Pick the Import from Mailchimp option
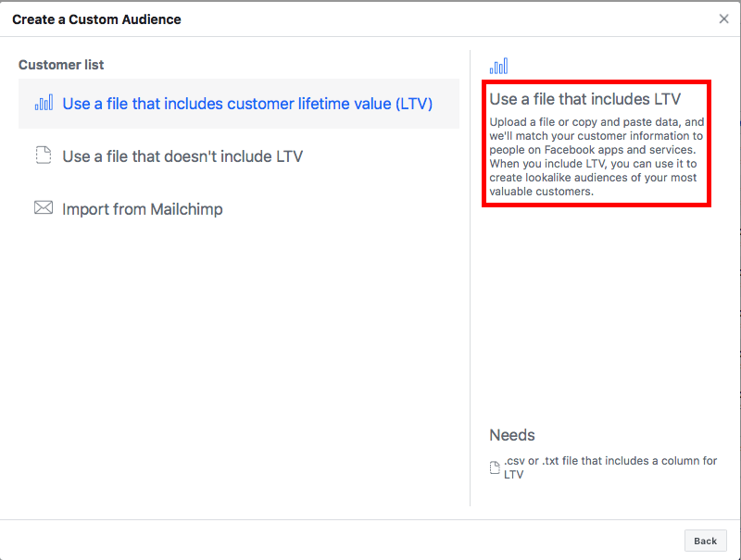 142,209
